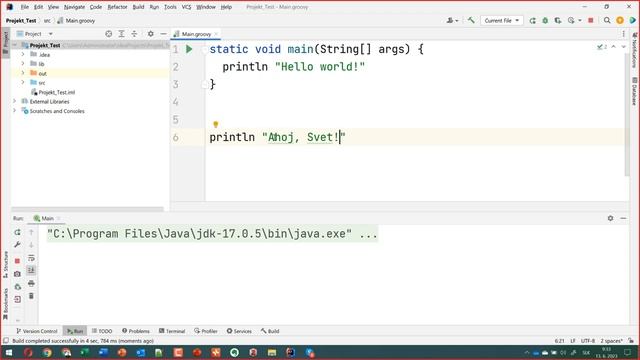Expand Scratches and Consoles node
Image resolution: width=640 pixels, height=360 pixels.
[15, 111]
